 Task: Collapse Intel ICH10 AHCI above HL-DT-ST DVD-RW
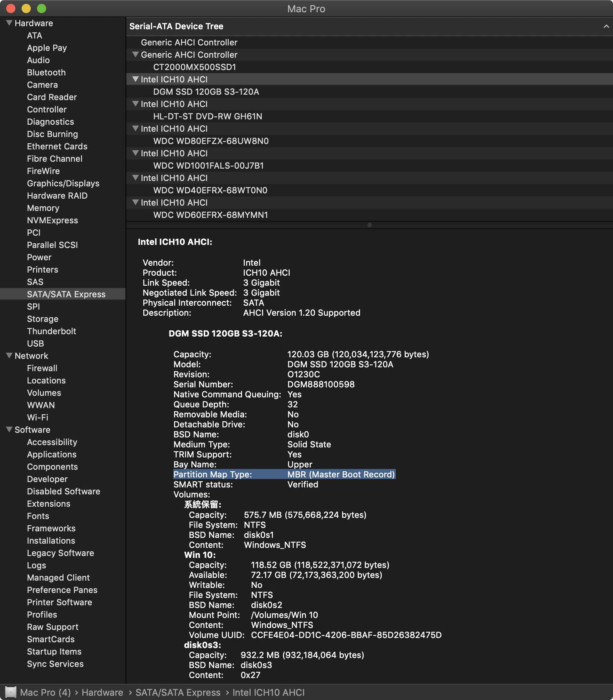click(135, 104)
